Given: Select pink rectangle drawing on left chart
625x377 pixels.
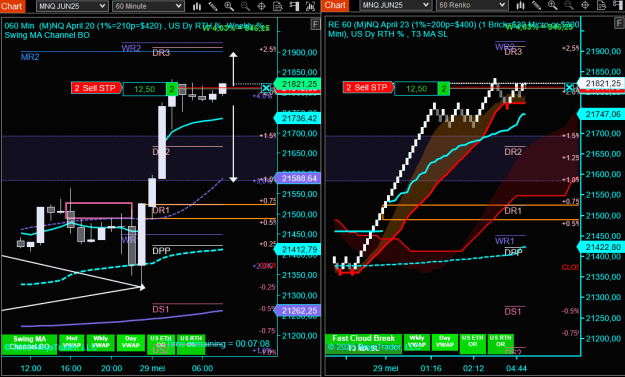Looking at the screenshot, I should 99,210.
